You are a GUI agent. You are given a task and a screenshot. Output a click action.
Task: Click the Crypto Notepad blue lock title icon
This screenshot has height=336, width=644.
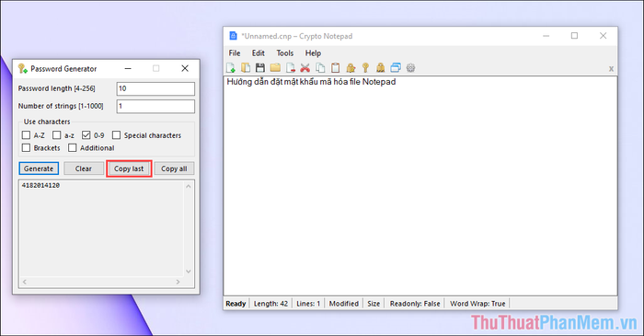pyautogui.click(x=233, y=36)
